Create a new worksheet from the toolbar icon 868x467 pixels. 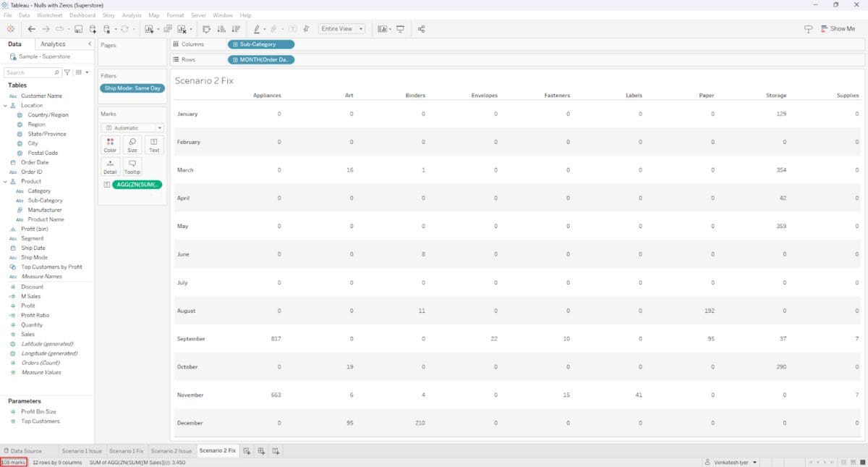[149, 29]
